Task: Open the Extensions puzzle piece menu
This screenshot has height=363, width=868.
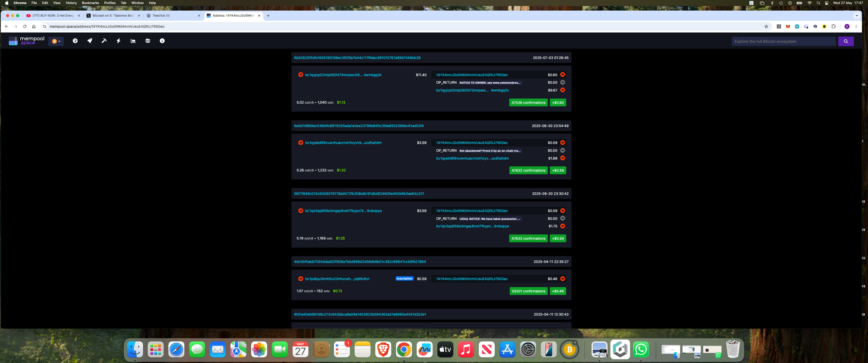Action: coord(833,26)
